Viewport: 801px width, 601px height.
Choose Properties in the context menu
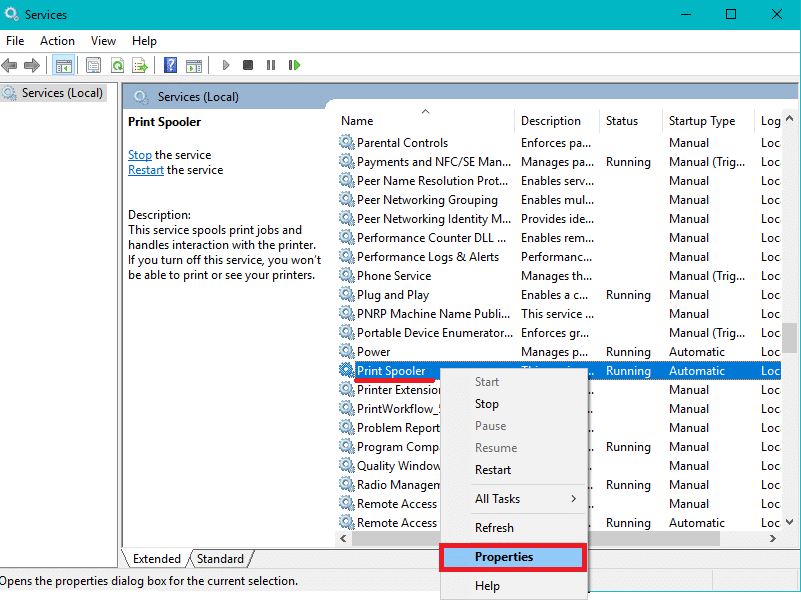coord(503,557)
